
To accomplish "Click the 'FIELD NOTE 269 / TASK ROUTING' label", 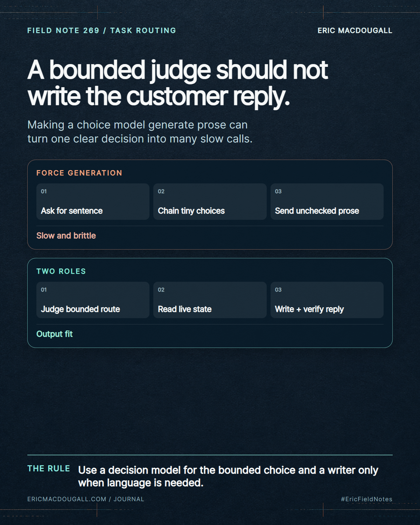I will (101, 30).
